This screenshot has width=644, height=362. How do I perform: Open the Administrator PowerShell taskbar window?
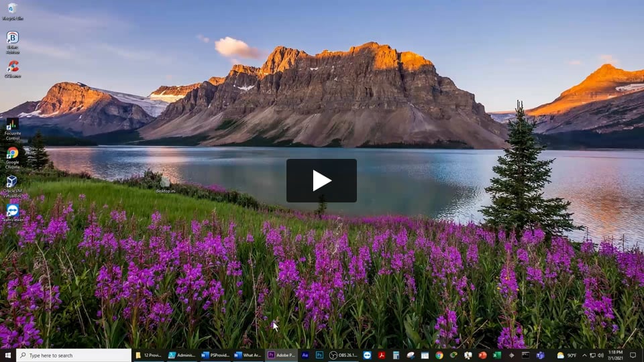182,355
